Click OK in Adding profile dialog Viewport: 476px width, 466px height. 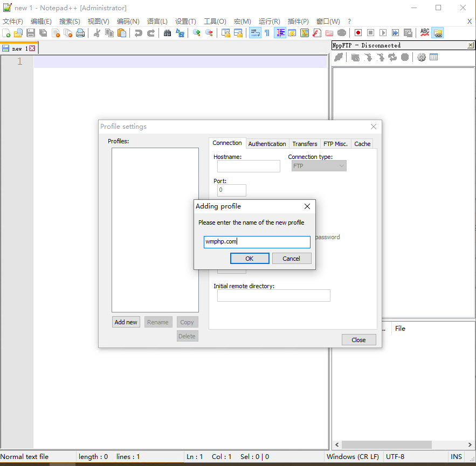pyautogui.click(x=250, y=259)
